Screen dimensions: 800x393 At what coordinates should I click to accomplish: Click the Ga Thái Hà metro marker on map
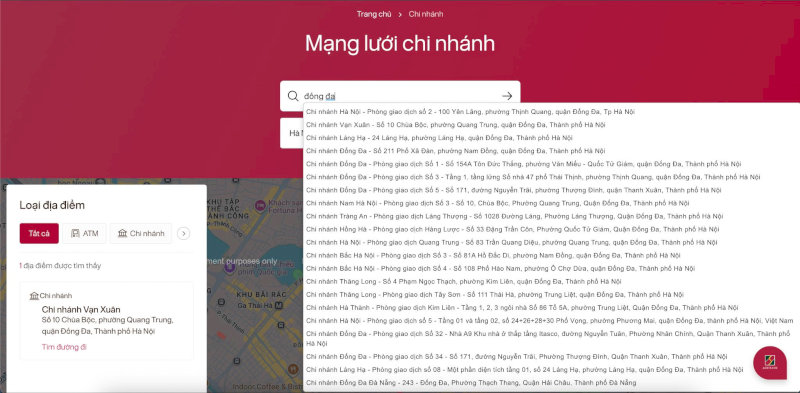[279, 305]
